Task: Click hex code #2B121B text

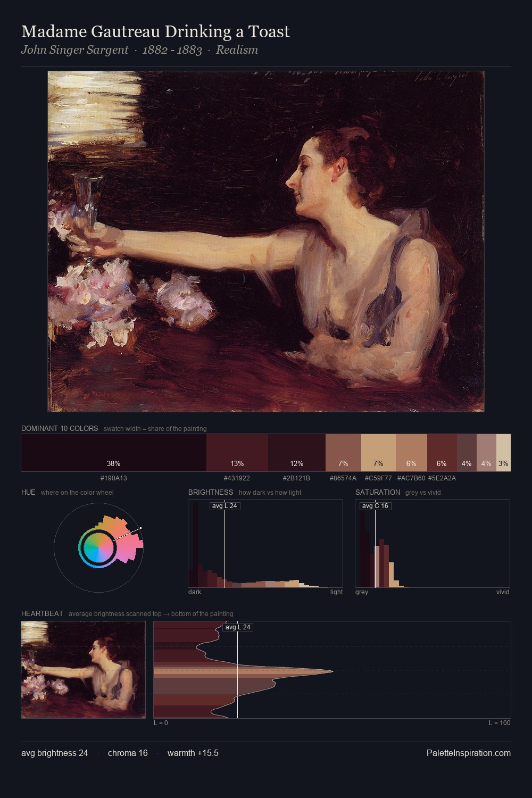Action: [x=296, y=478]
